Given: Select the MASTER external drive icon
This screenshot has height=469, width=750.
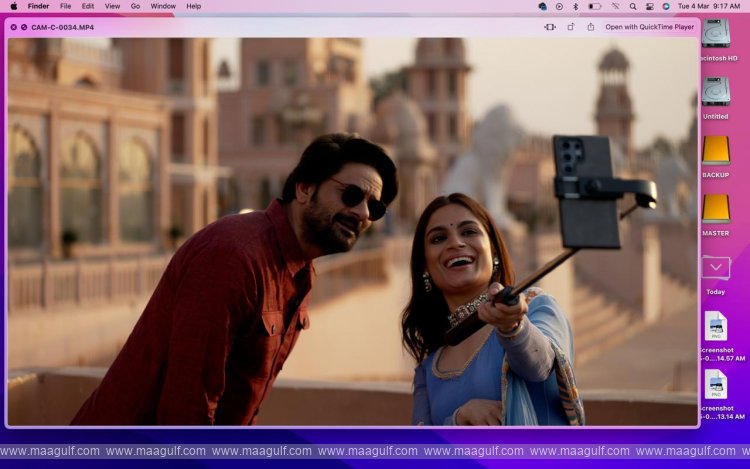Looking at the screenshot, I should [716, 208].
